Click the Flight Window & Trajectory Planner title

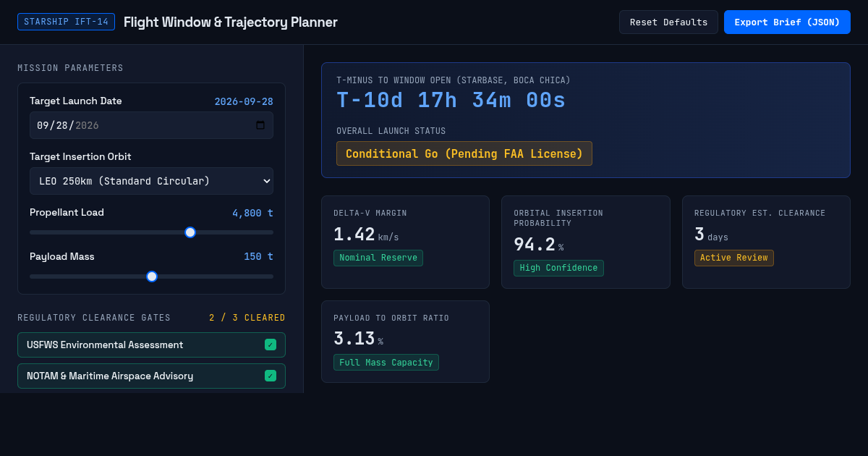coord(231,22)
